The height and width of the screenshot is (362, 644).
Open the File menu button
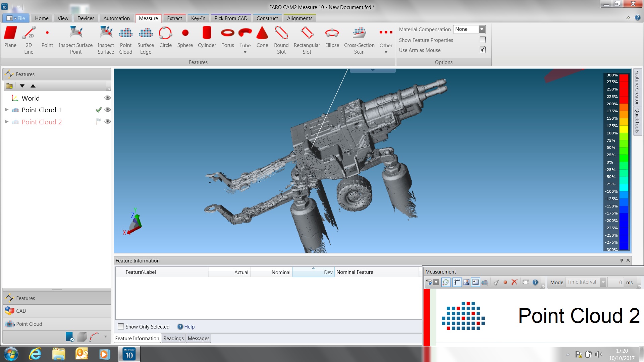pos(16,18)
